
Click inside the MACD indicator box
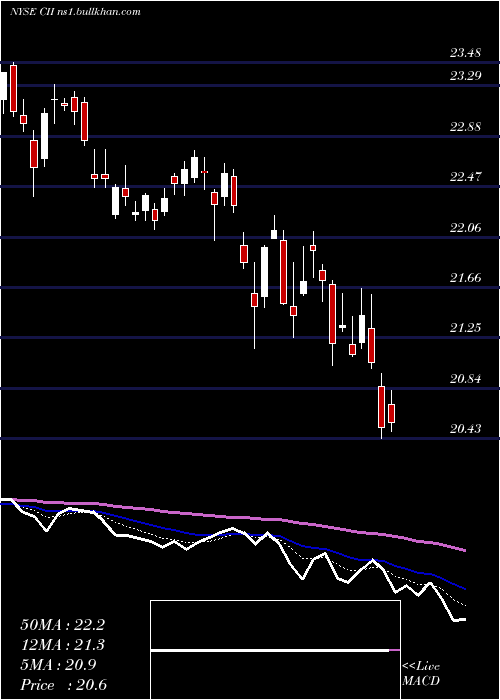click(275, 650)
